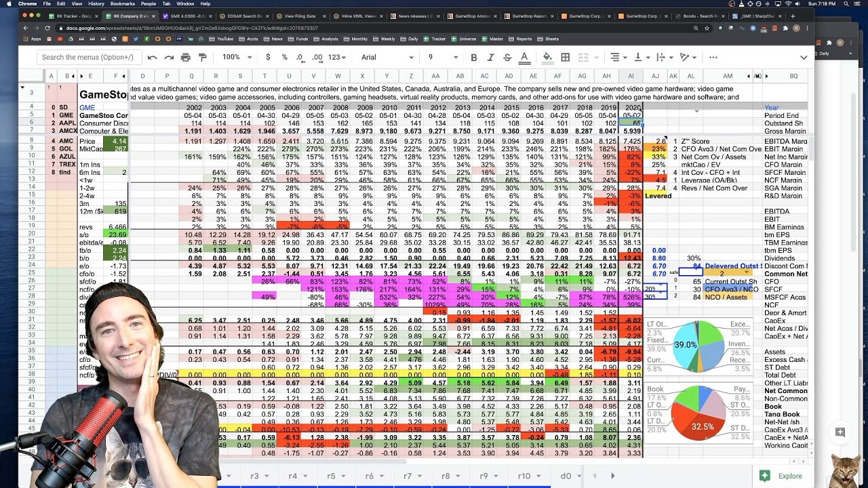Undo the last spreadsheet action

153,58
